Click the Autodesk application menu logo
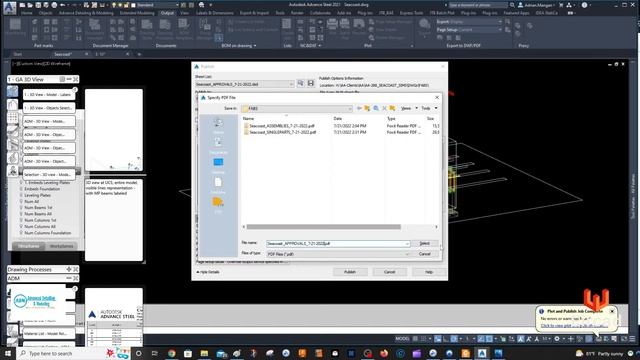640x360 pixels. pyautogui.click(x=10, y=8)
